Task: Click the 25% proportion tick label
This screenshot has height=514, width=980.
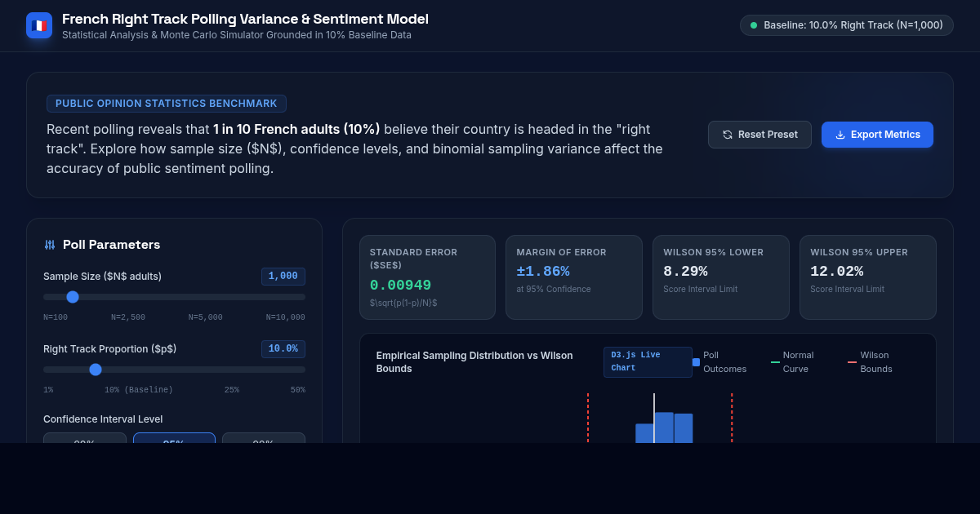Action: pyautogui.click(x=232, y=390)
